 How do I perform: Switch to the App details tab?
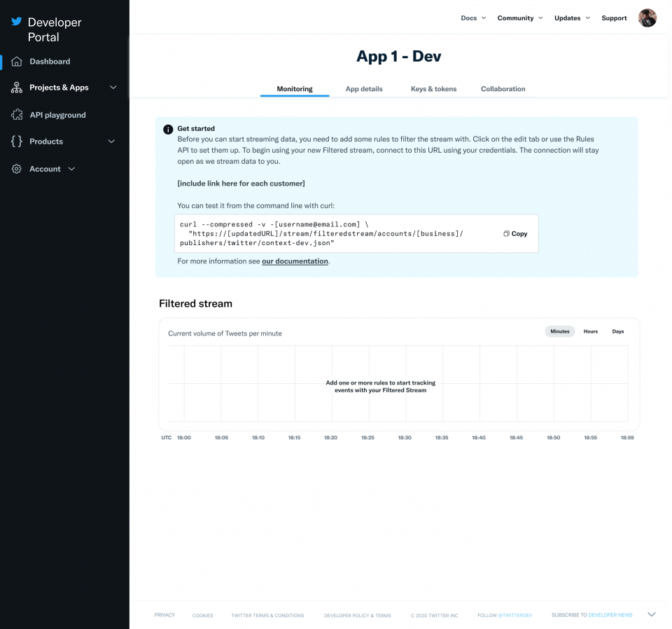pos(364,89)
